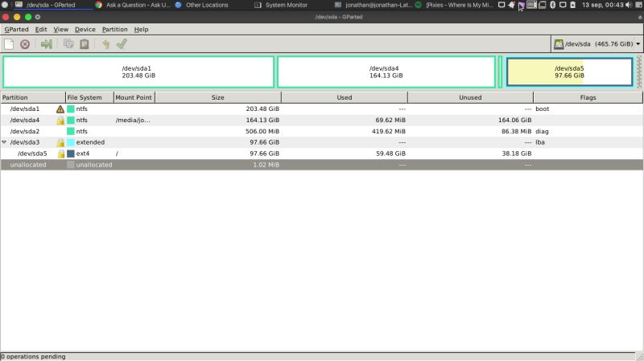The width and height of the screenshot is (644, 361).
Task: Click the 59.48 GiB used value
Action: coord(390,154)
